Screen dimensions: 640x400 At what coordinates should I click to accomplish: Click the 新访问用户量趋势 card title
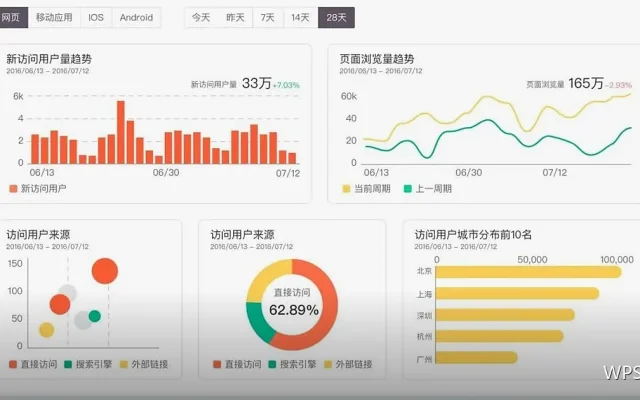coord(49,59)
